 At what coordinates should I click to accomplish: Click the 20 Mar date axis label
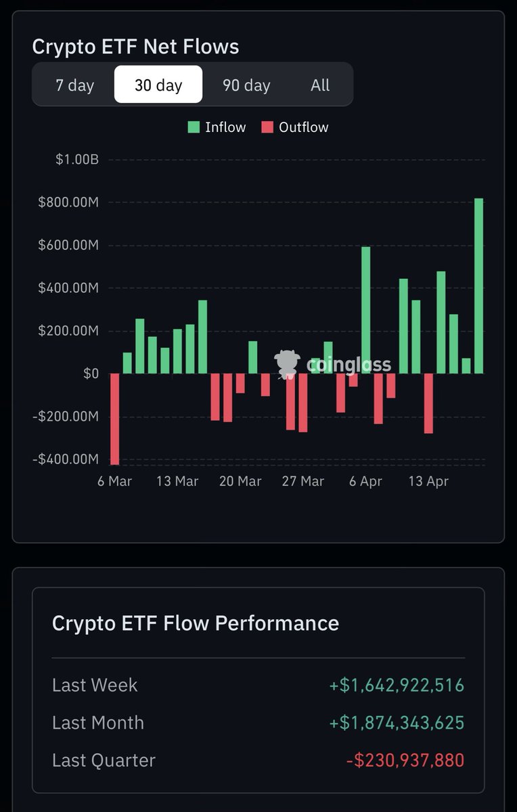click(x=240, y=481)
